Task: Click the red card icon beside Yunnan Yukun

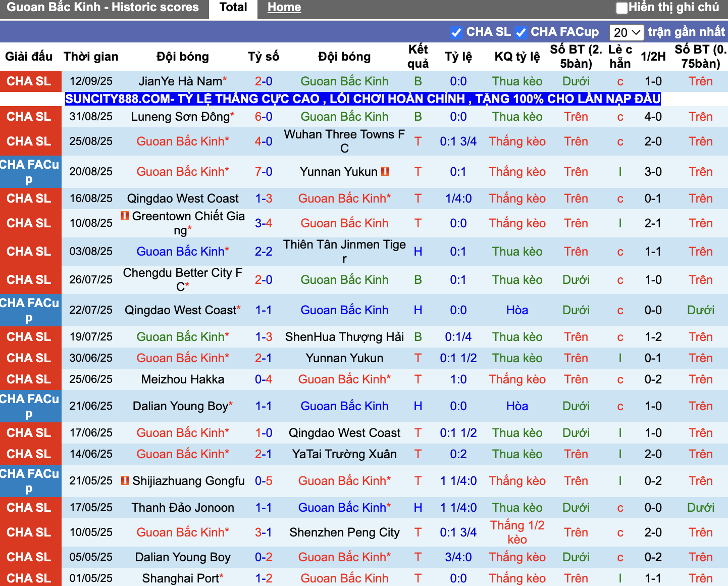Action: 385,171
